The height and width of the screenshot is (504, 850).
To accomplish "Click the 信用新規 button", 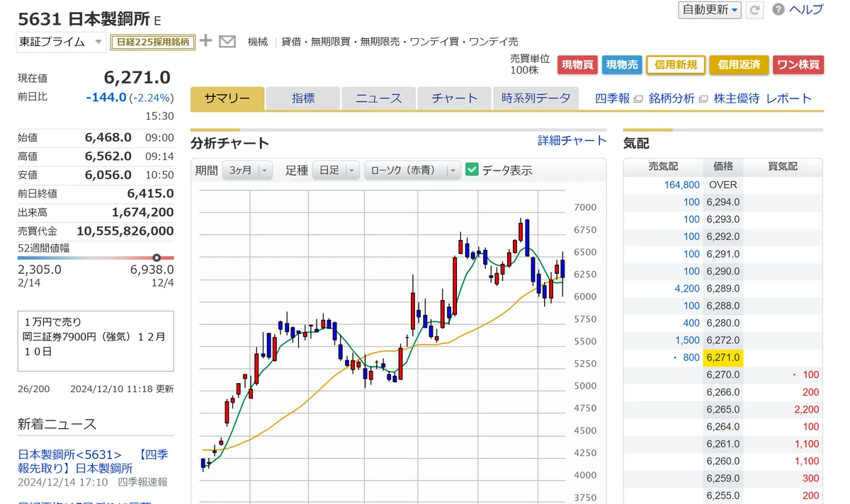I will (676, 64).
